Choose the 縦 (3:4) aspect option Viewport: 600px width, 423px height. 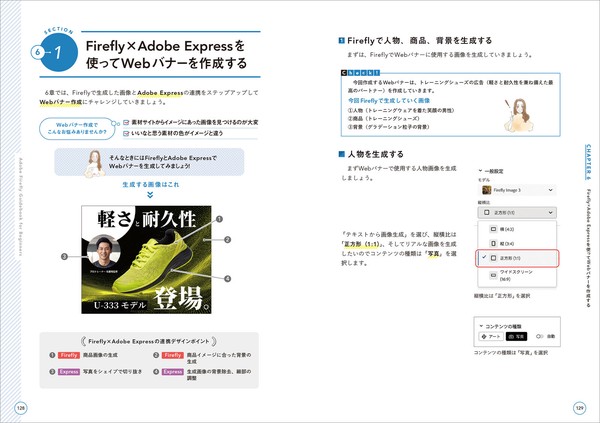517,243
